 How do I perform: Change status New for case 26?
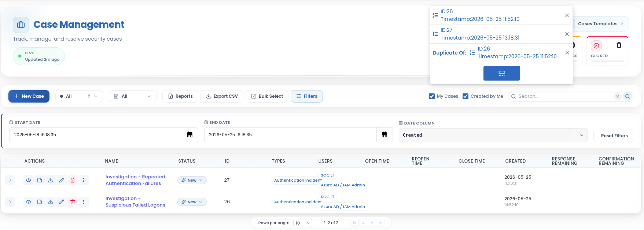click(192, 202)
